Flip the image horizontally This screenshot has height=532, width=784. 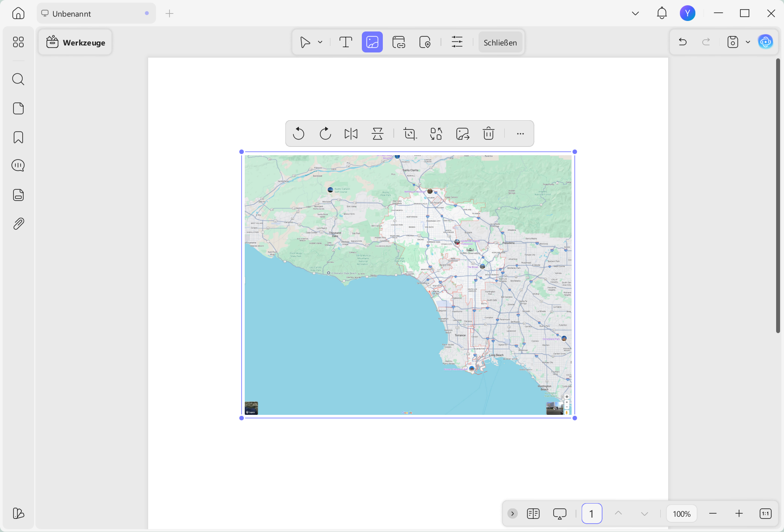point(351,133)
